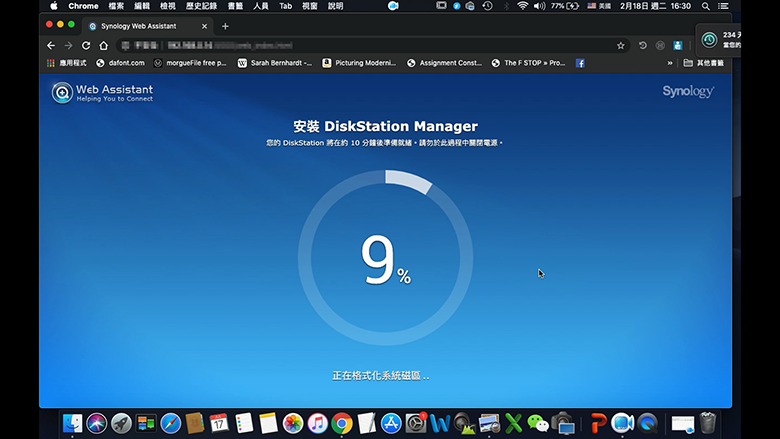
Task: Open the 編輯 menu
Action: click(x=142, y=6)
